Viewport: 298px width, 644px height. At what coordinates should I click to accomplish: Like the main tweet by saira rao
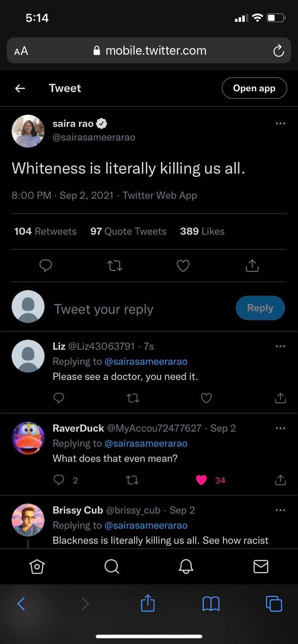183,266
